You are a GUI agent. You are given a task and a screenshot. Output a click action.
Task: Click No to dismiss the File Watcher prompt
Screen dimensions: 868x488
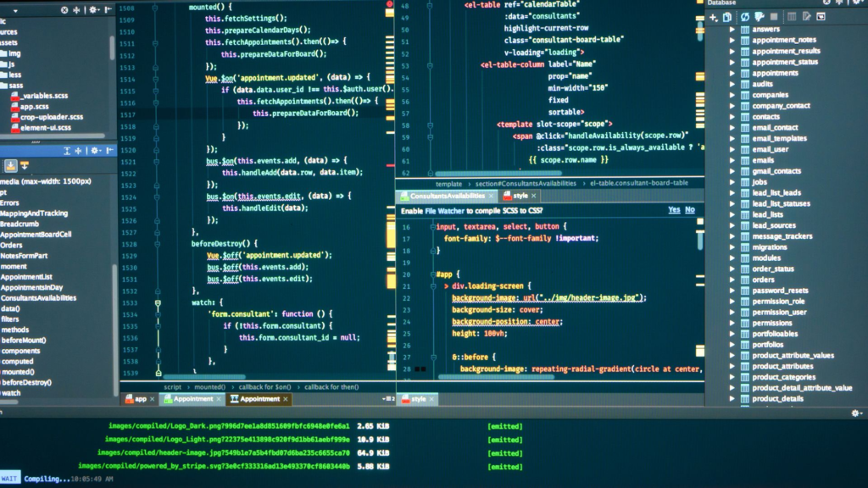click(x=689, y=208)
